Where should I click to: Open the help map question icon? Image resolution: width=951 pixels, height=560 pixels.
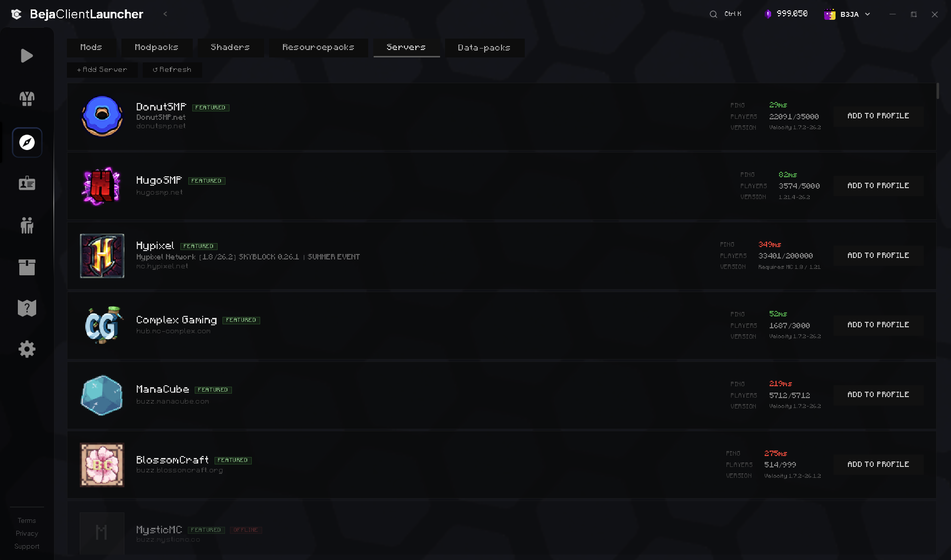point(27,308)
